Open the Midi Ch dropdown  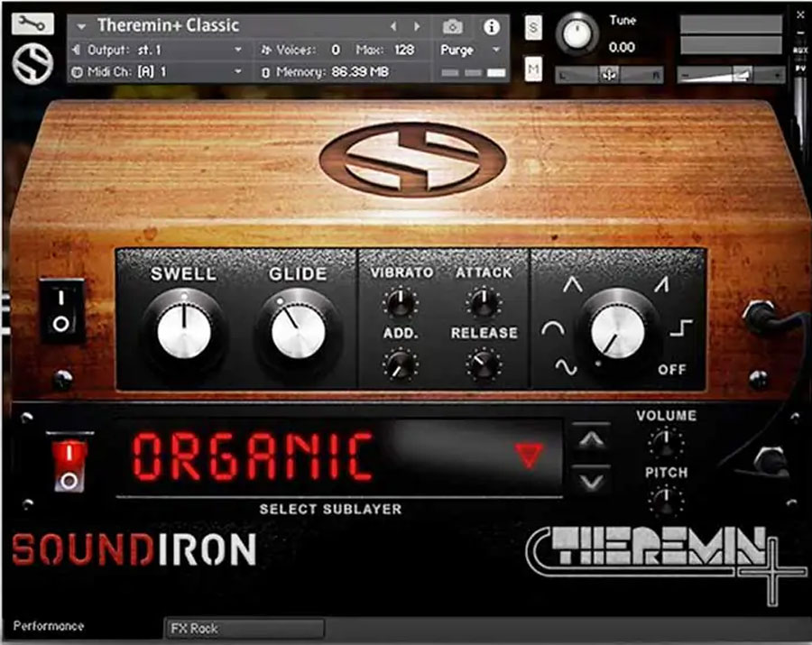156,71
